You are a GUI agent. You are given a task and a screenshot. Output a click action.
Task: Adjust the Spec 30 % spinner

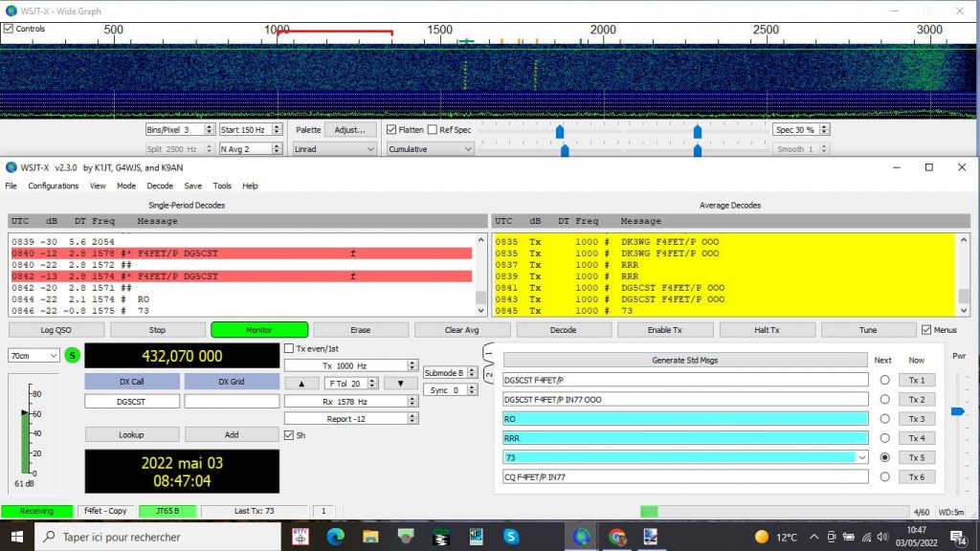(824, 130)
